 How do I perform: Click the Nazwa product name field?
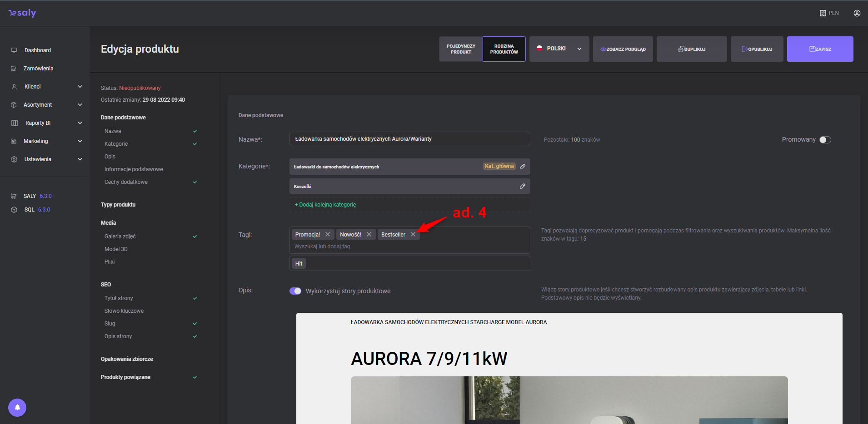(x=409, y=139)
